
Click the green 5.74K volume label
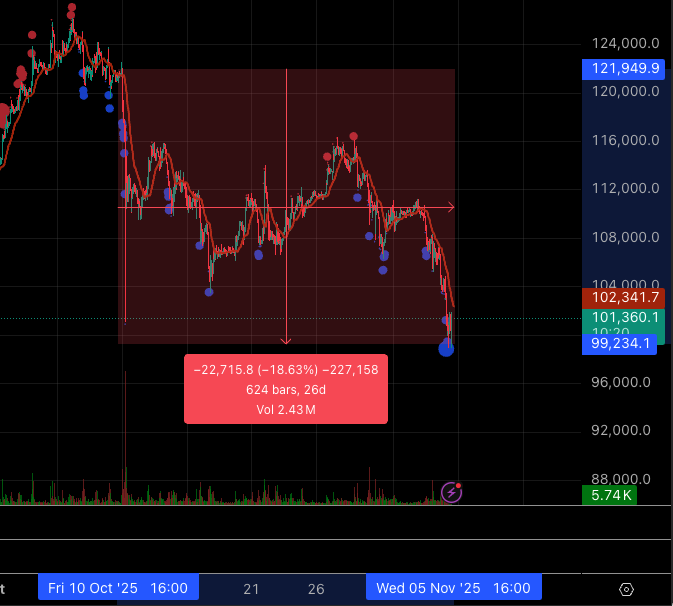tap(609, 495)
